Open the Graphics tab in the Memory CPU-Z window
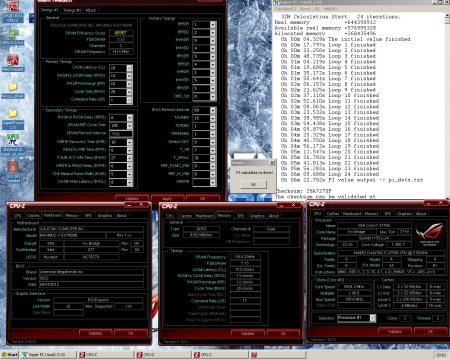 coord(257,216)
